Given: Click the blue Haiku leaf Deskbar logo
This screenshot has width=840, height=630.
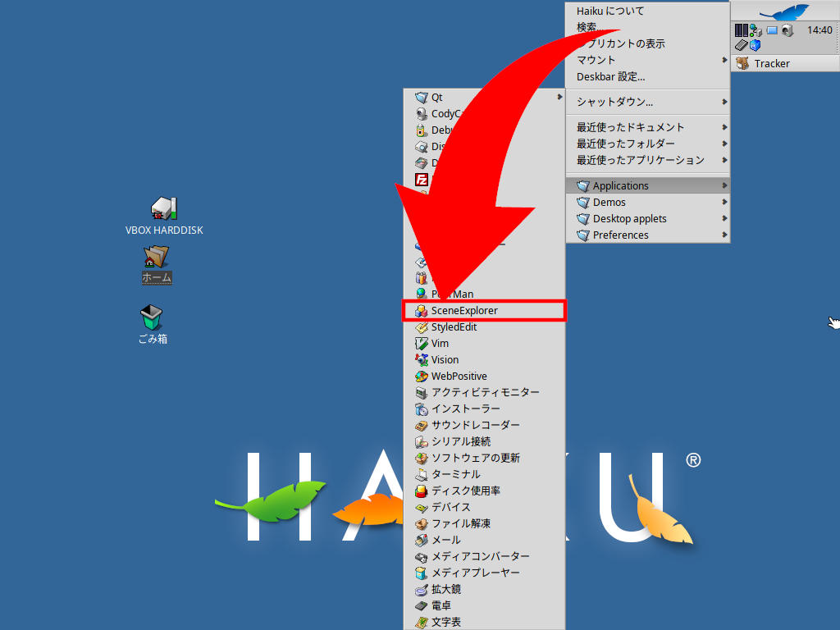Looking at the screenshot, I should 785,11.
